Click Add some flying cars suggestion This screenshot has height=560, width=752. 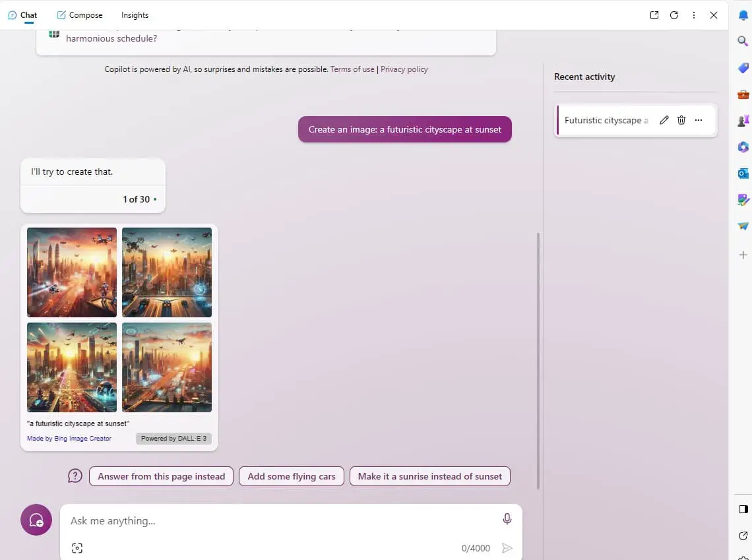[292, 476]
